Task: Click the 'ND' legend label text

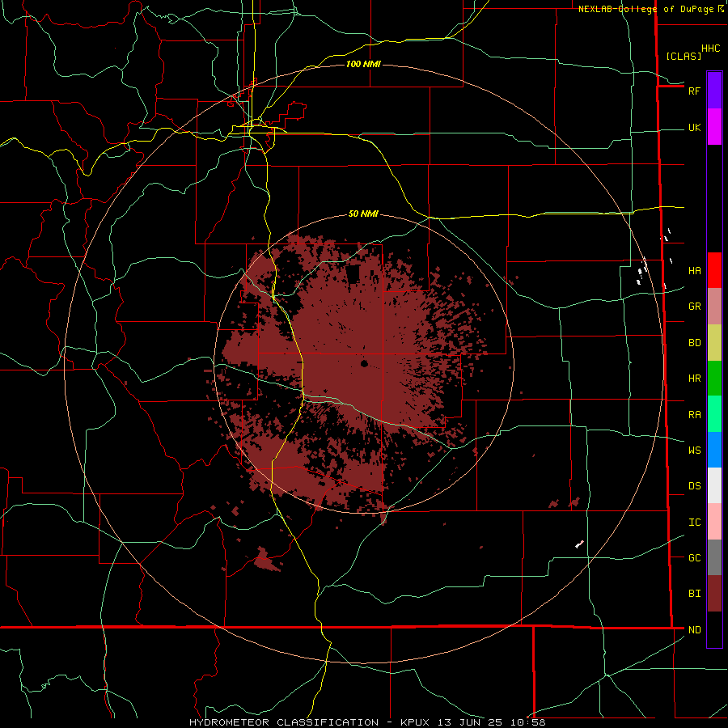Action: [694, 630]
